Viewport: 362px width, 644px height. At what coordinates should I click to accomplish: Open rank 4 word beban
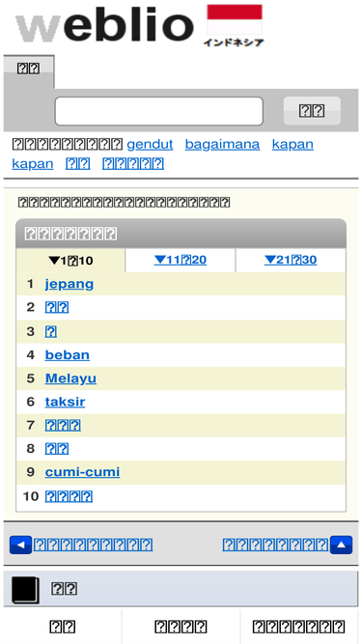[x=68, y=355]
